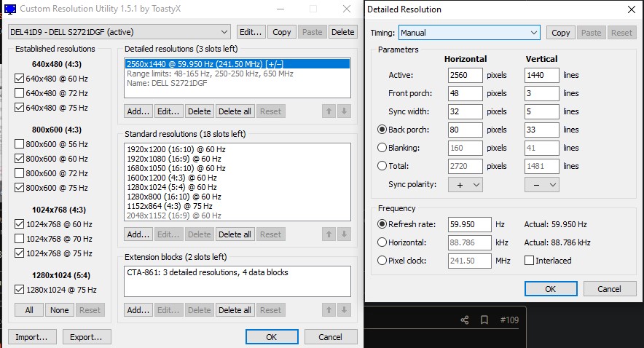The image size is (644, 348).
Task: Click OK in Detailed Resolution dialog
Action: tap(551, 289)
